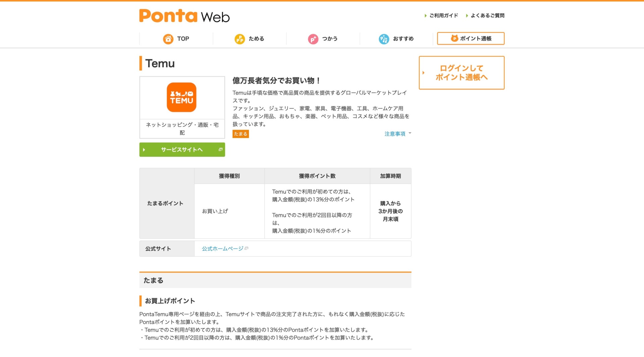
Task: Click the orange たまる tag
Action: [x=240, y=134]
